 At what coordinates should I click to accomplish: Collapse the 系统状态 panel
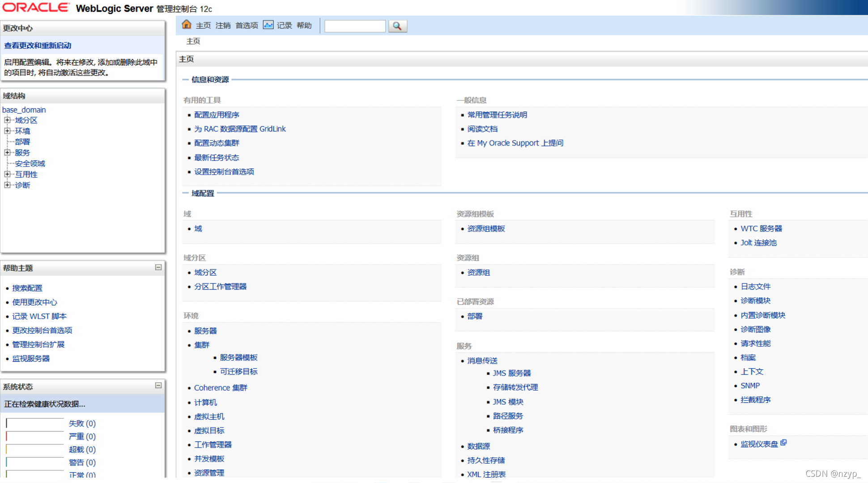coord(158,385)
